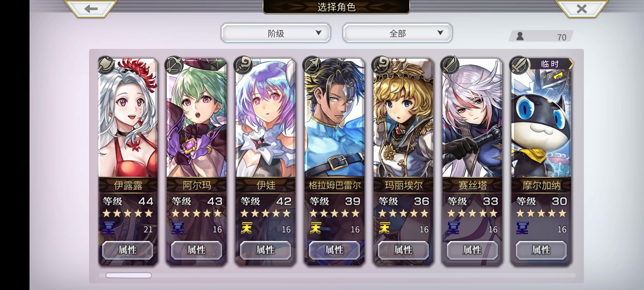
Task: Select the 阿尔玛 character portrait
Action: click(x=197, y=118)
